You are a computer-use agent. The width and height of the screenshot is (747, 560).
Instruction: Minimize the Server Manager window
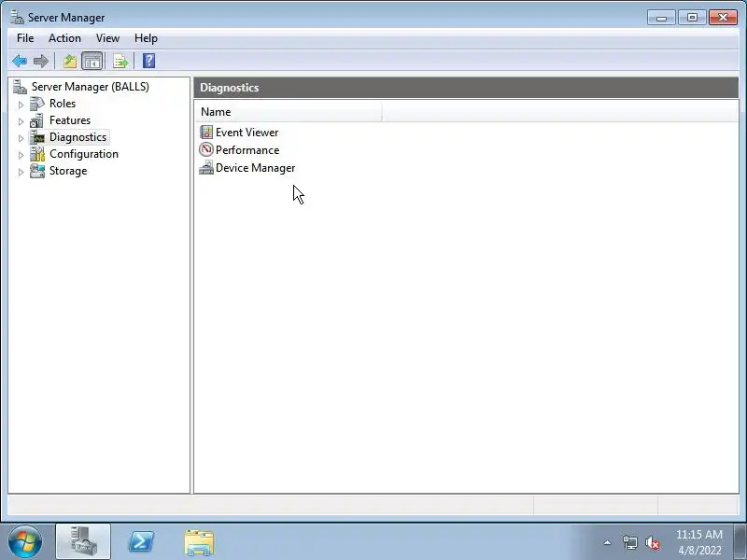click(661, 18)
